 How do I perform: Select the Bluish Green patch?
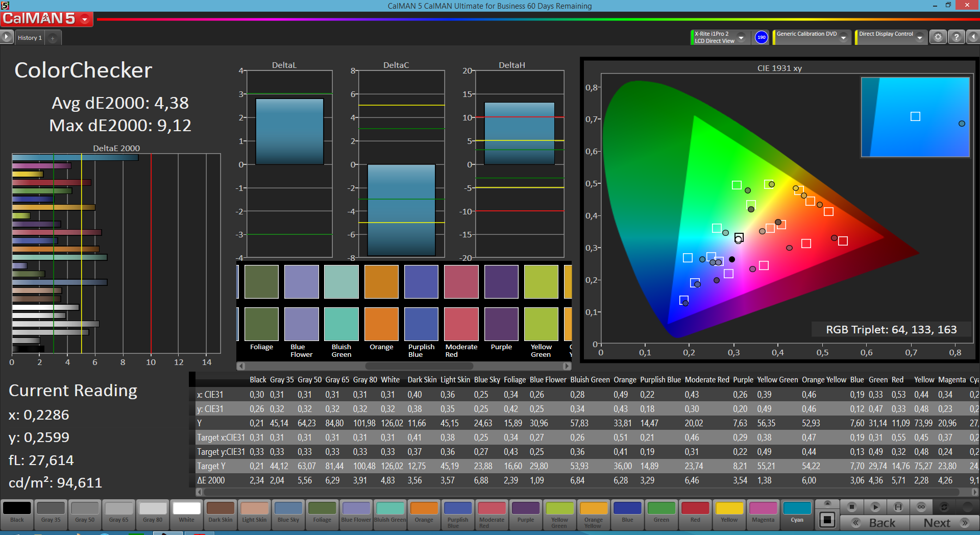(x=390, y=514)
